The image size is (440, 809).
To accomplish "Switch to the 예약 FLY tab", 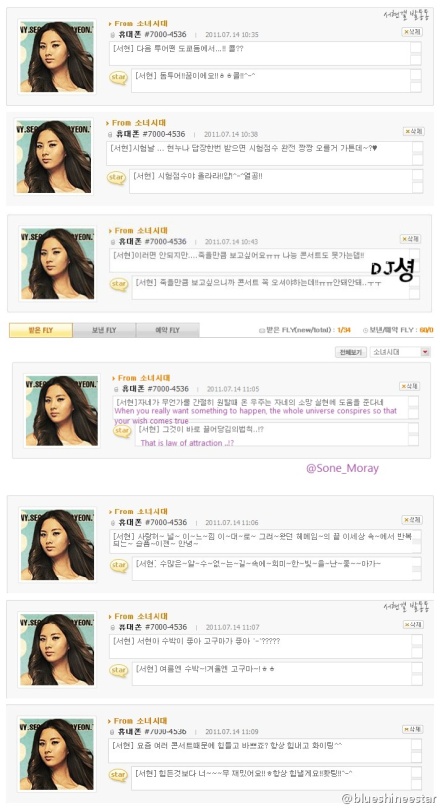I will 168,330.
